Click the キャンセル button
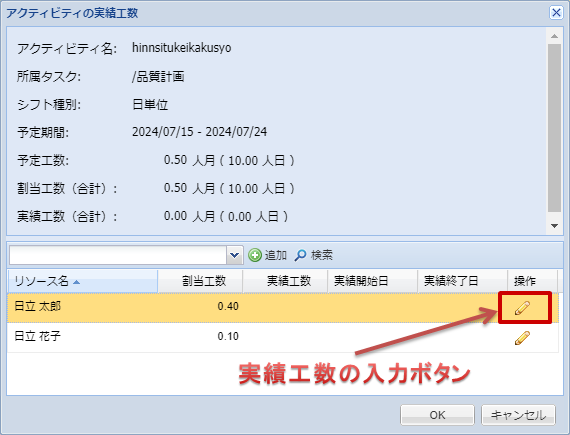Screen dimensions: 570x435 [518, 415]
